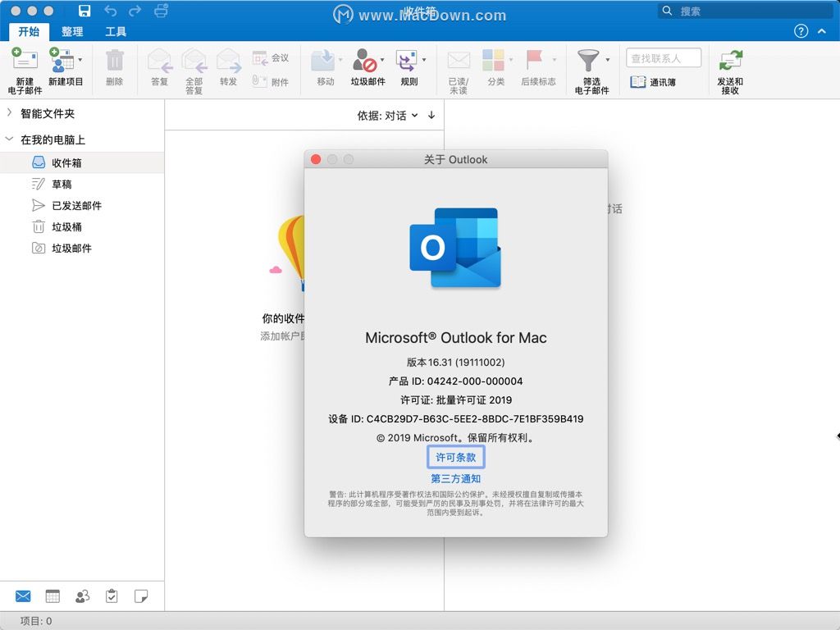
Task: Click the 全部答复 (Reply All) icon
Action: point(194,60)
